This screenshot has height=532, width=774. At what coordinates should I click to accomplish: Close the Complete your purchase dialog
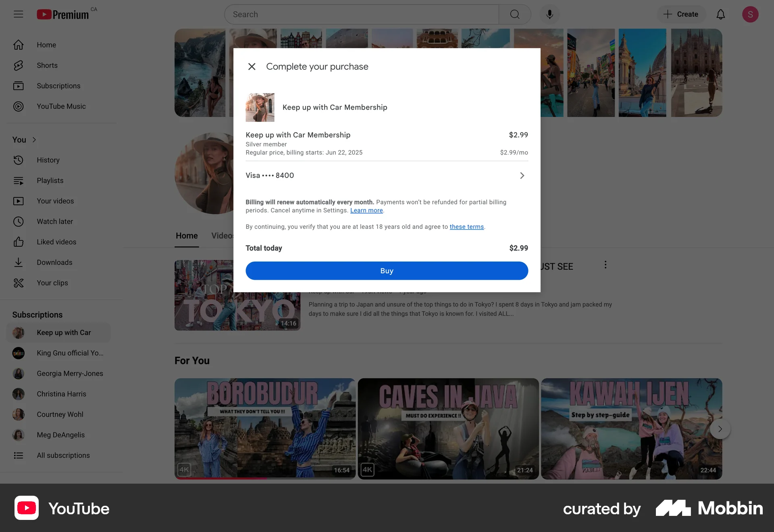[252, 66]
